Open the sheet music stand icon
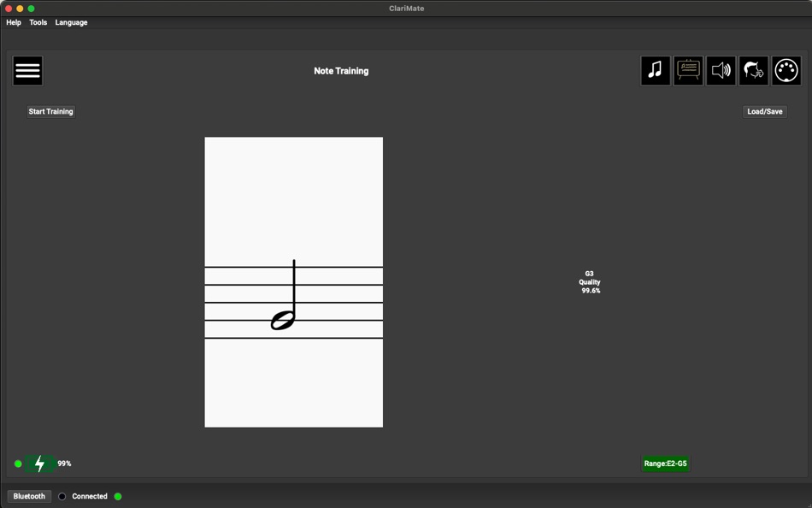The image size is (812, 508). click(688, 70)
